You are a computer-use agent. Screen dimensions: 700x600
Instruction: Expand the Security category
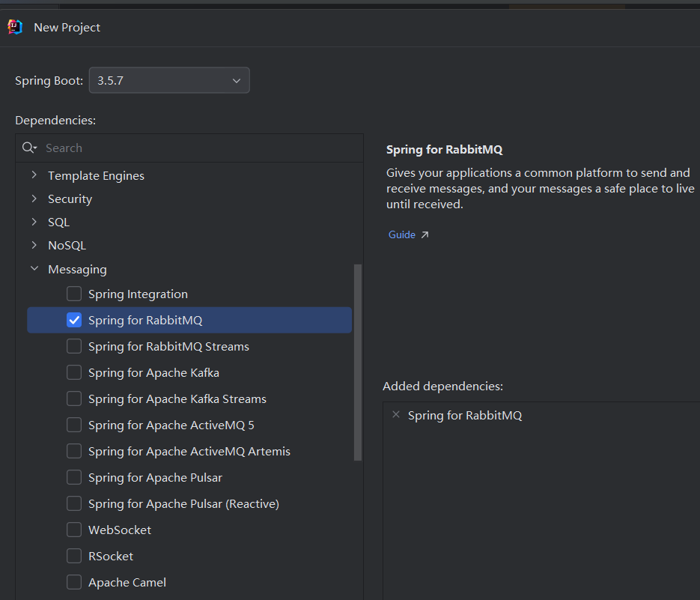(x=34, y=199)
